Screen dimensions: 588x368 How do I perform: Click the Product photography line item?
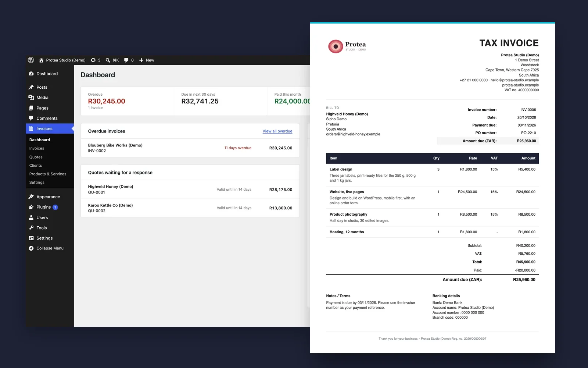coord(432,217)
